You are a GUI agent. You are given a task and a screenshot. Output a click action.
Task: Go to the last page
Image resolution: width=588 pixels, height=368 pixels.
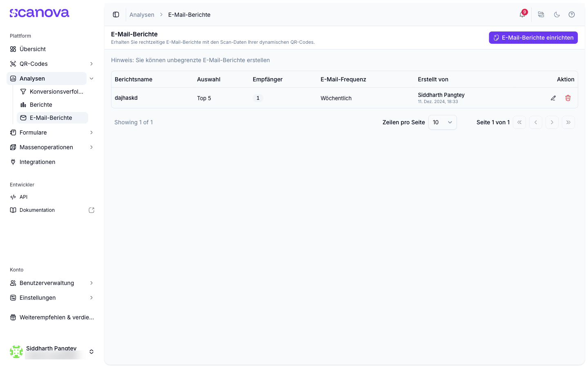point(568,122)
